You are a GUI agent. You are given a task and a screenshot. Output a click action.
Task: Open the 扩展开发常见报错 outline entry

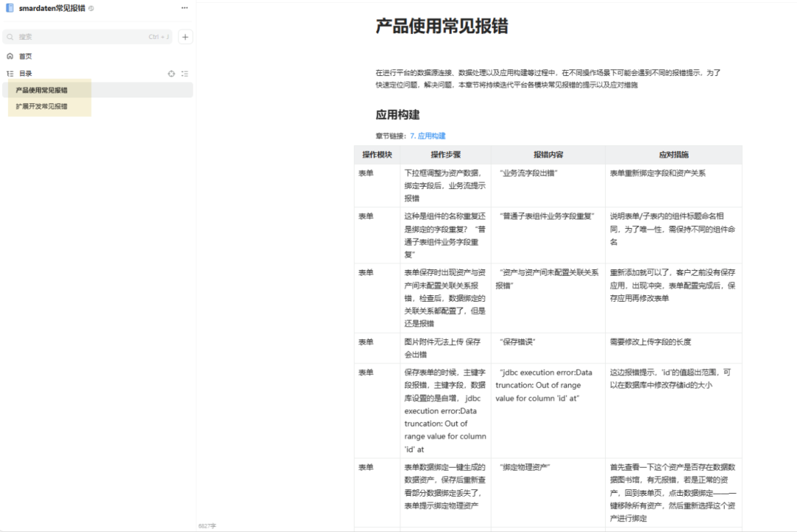pos(41,106)
